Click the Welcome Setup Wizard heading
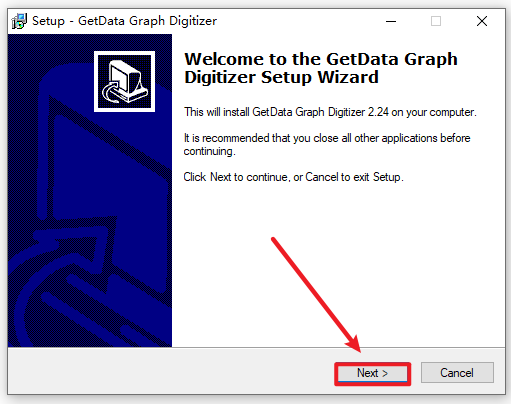 [x=321, y=68]
